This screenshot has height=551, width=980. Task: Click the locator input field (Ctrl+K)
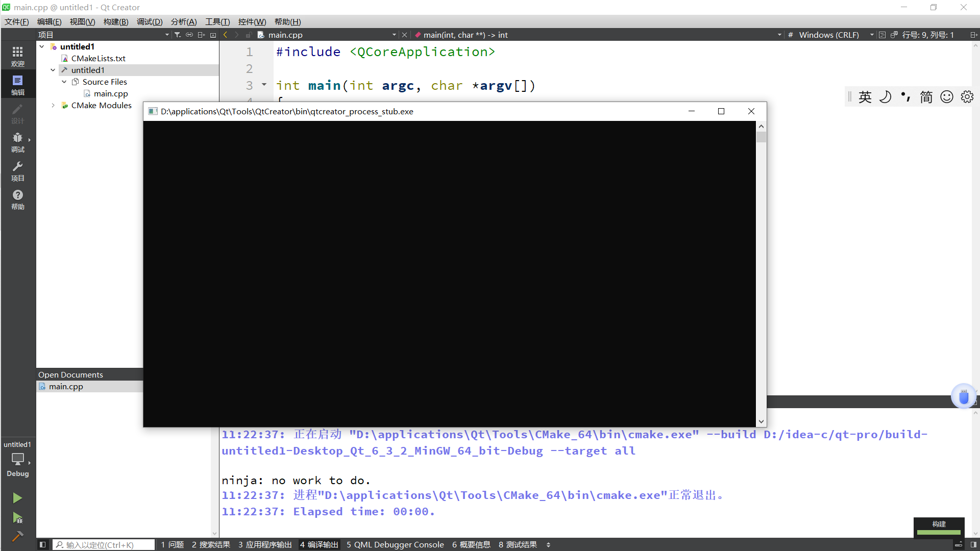point(104,545)
